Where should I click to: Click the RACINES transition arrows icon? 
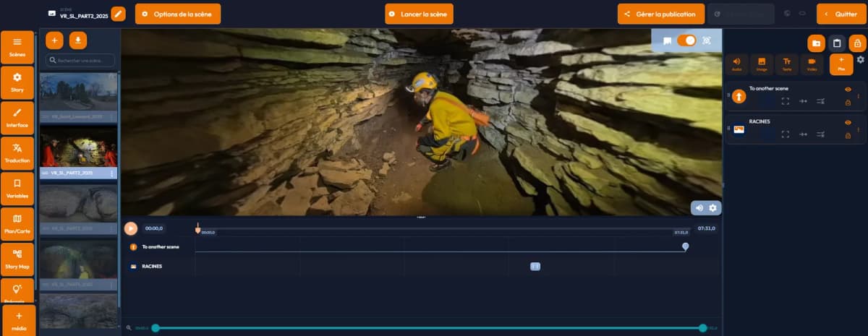coord(803,134)
